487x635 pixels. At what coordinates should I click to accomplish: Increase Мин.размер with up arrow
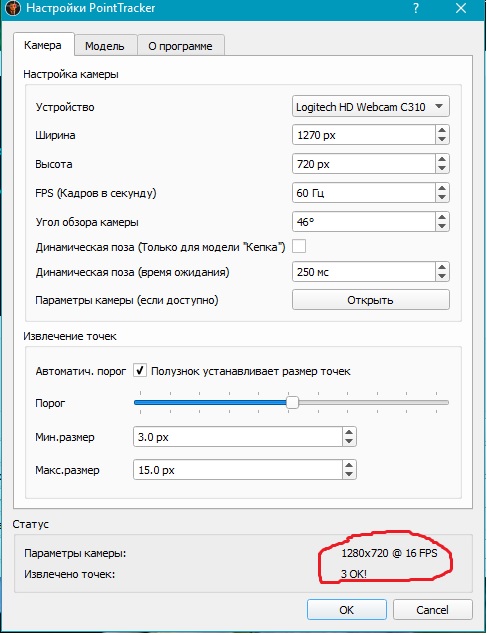point(349,432)
